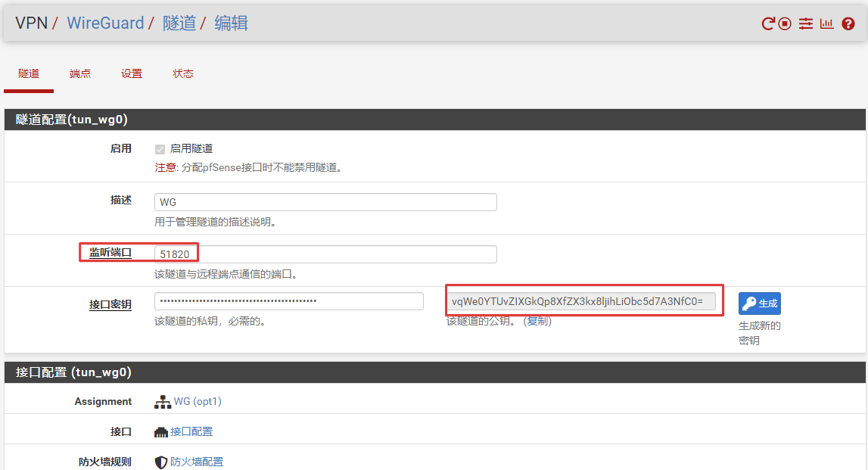Screen dimensions: 868x470
Task: Open the 接口配置 link
Action: click(x=191, y=432)
